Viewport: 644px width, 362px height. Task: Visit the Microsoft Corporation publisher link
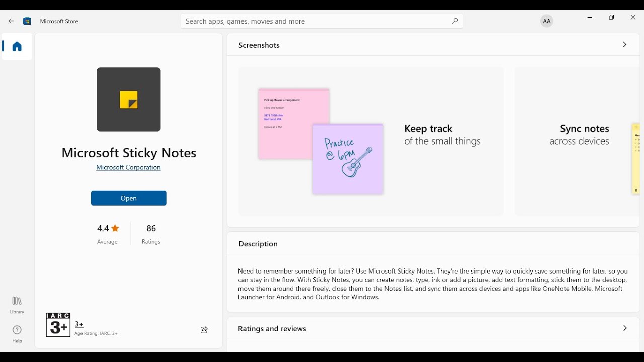point(129,167)
